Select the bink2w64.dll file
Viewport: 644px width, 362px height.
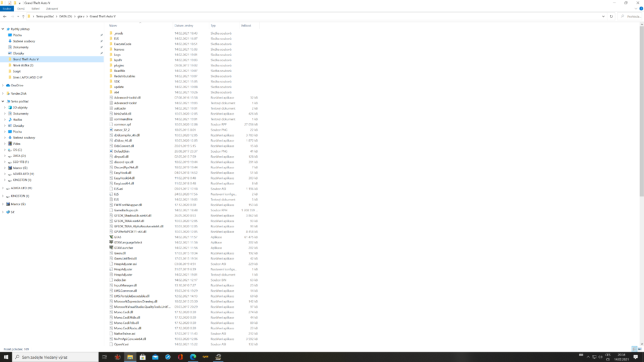point(122,114)
